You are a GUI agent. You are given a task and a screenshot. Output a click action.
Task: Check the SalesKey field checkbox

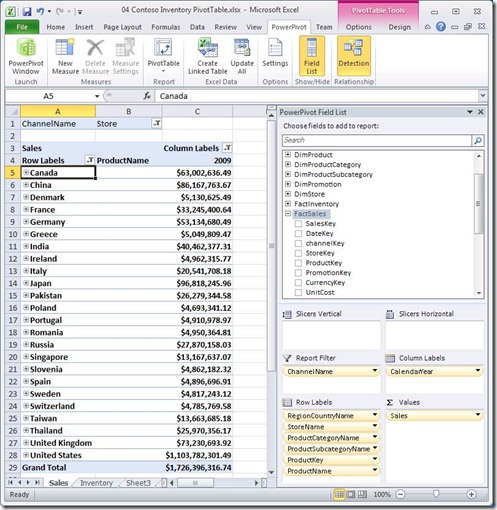(298, 224)
